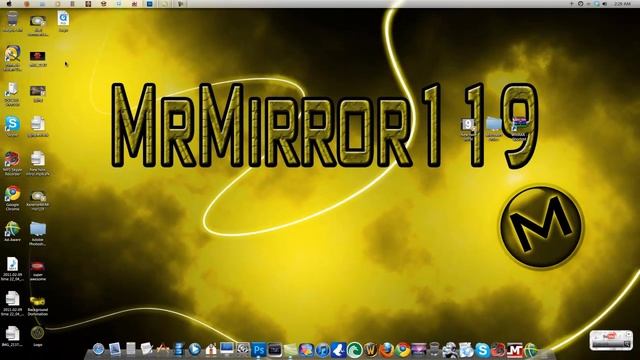Open Google Chrome in the dock
Viewport: 640px width, 360px height.
402,350
